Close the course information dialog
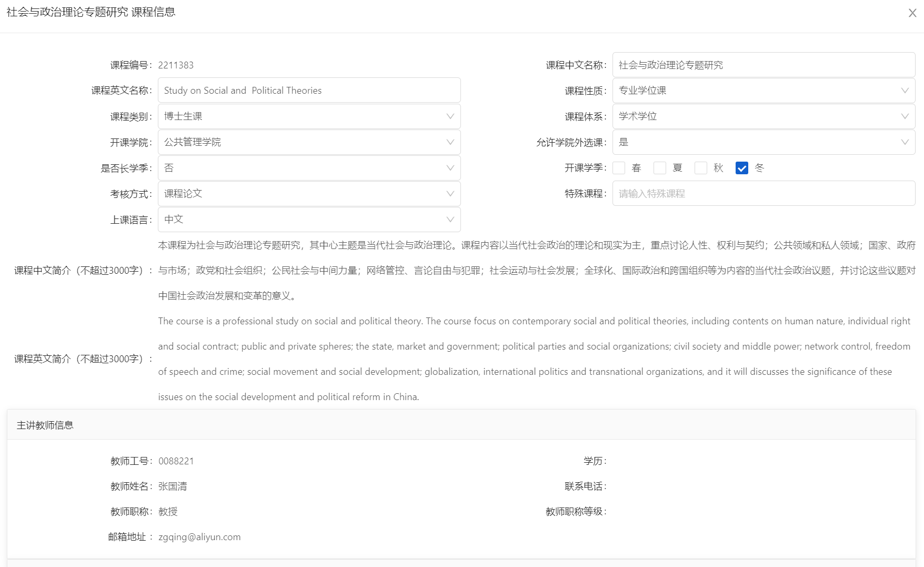The height and width of the screenshot is (567, 924). pyautogui.click(x=912, y=13)
